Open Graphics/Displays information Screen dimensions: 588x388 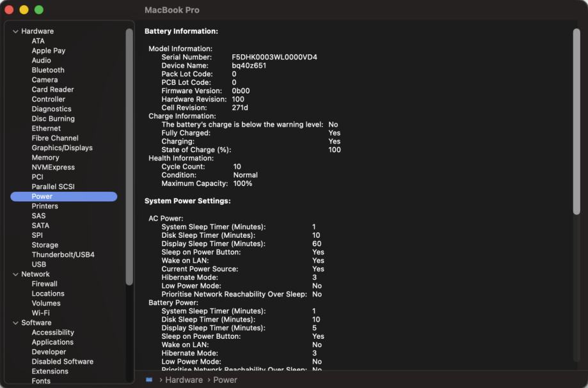tap(62, 148)
